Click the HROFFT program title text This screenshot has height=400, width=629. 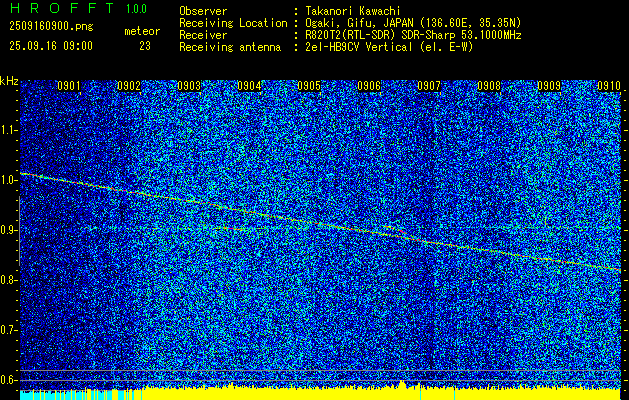pyautogui.click(x=62, y=8)
